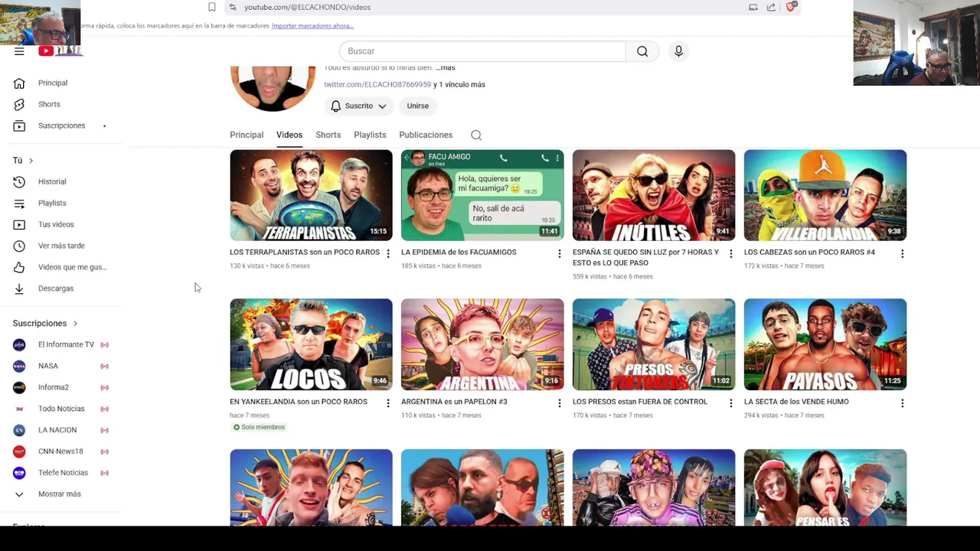Click title ARGENTINA es un PAPELON #3
Viewport: 980px width, 551px height.
(454, 402)
